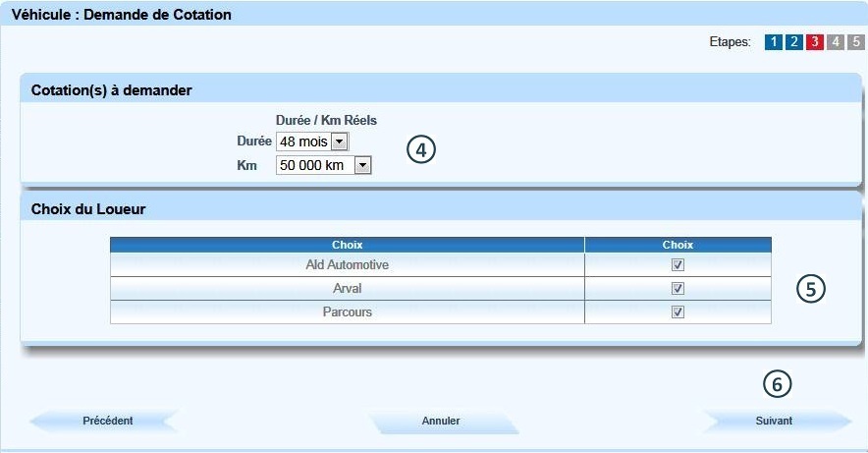This screenshot has height=453, width=868.
Task: Click the Ald Automotive row label
Action: 347,265
